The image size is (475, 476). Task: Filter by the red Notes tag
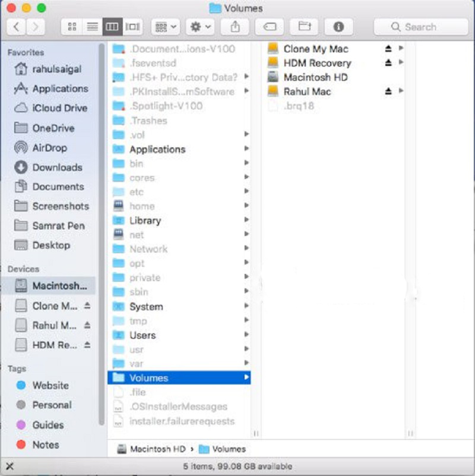coord(38,445)
